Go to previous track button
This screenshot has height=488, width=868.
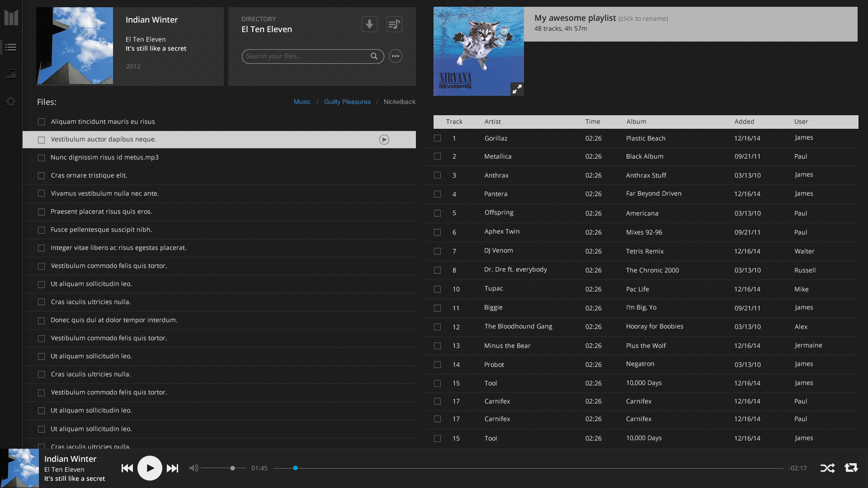[x=127, y=468]
